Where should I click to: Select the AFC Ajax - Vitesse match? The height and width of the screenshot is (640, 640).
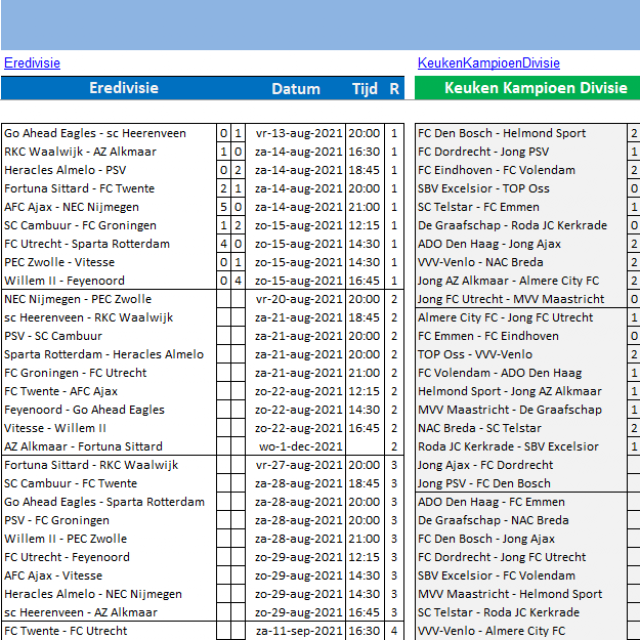[x=53, y=576]
